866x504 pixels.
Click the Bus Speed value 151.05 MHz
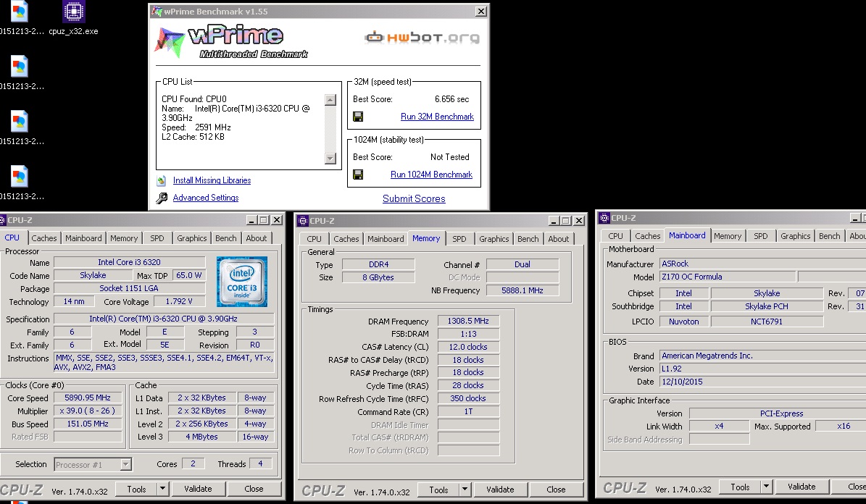(x=88, y=424)
